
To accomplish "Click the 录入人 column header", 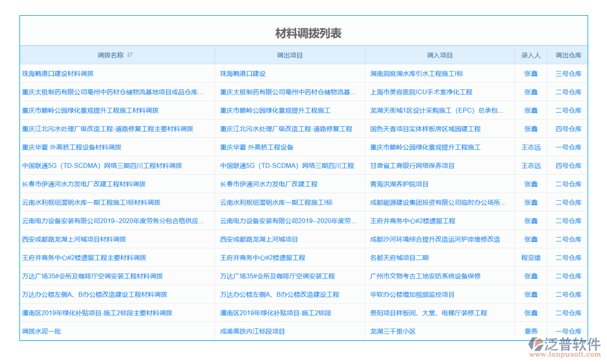I will pyautogui.click(x=531, y=55).
